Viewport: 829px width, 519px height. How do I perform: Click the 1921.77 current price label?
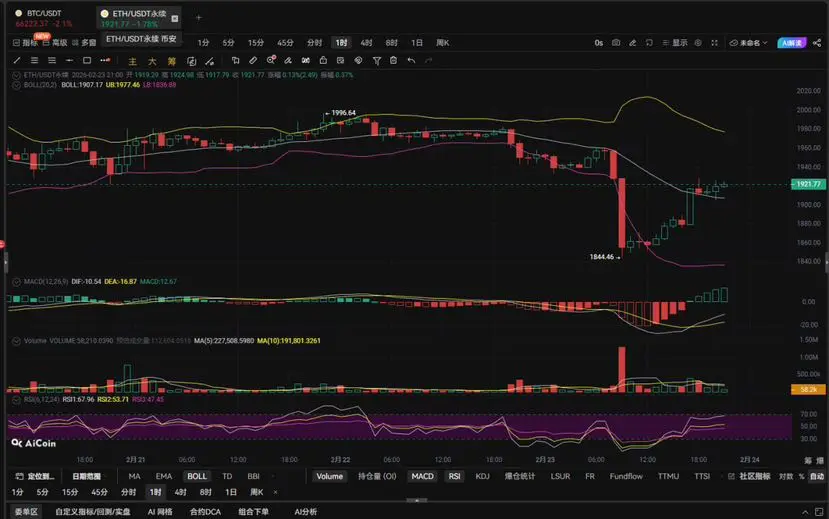807,184
